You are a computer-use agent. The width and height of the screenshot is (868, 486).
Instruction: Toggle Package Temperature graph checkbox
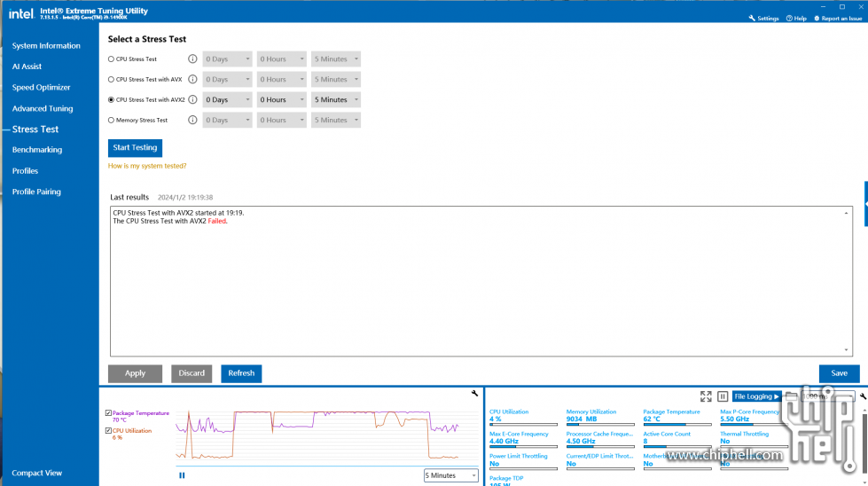coord(108,413)
